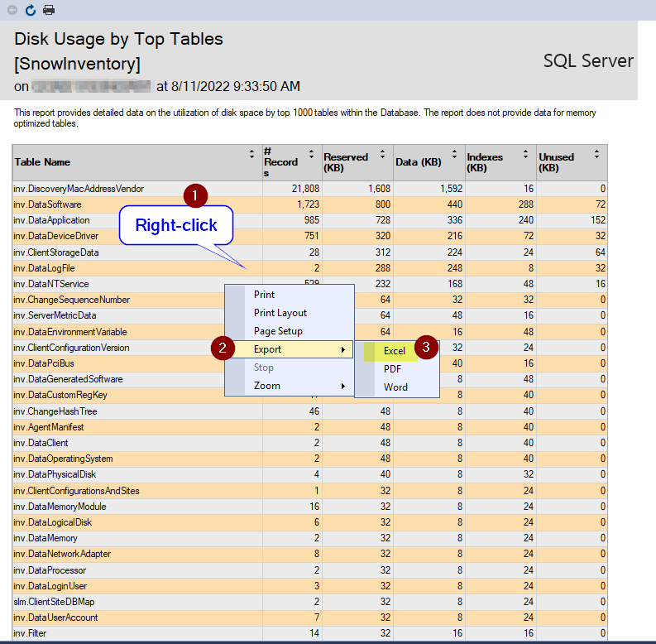Click the inv.DataOperatingSystem table name
The width and height of the screenshot is (656, 644).
tap(63, 459)
